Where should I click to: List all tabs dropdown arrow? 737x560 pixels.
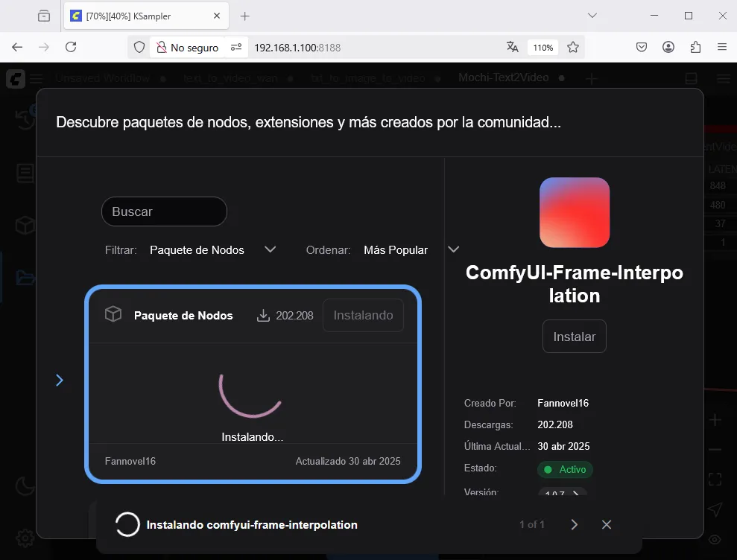(592, 16)
